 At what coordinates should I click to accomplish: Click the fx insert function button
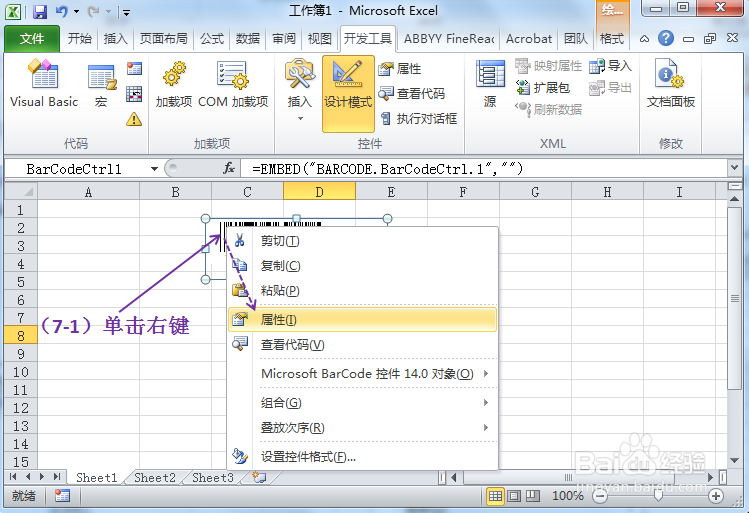(229, 168)
